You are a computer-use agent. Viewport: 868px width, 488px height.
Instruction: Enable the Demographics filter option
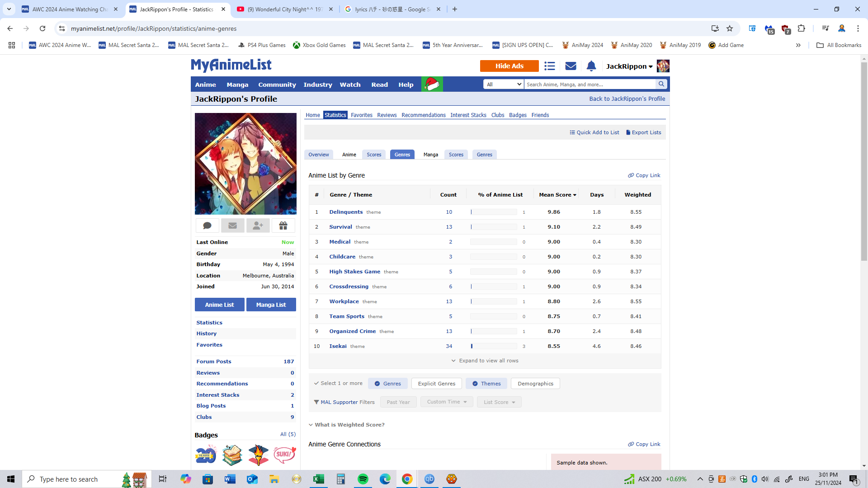[535, 384]
